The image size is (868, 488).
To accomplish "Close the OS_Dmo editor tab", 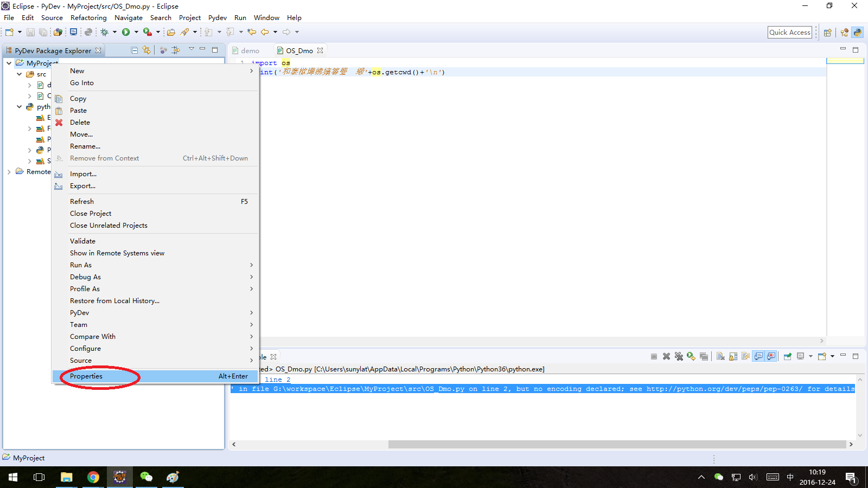I will (320, 50).
